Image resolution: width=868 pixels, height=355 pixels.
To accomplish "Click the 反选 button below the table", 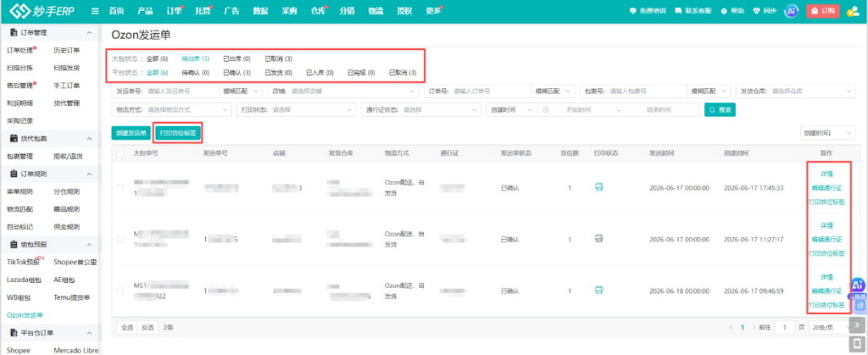I will [147, 327].
